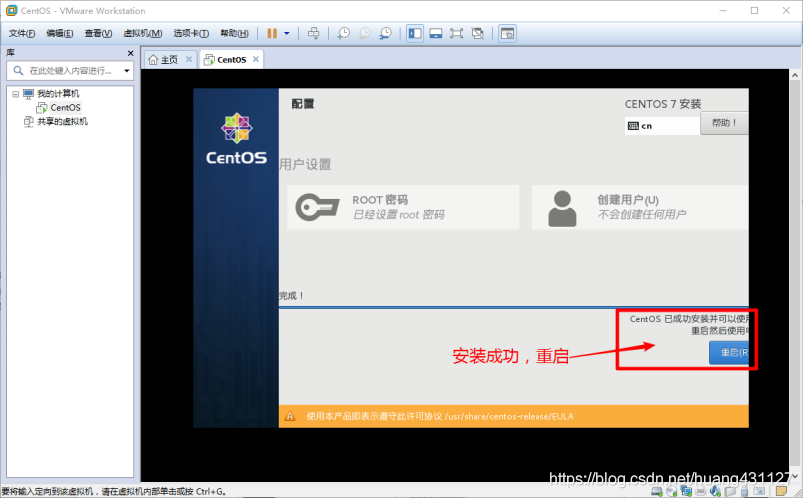The height and width of the screenshot is (498, 803).
Task: Switch to Unity mode icon
Action: (477, 33)
